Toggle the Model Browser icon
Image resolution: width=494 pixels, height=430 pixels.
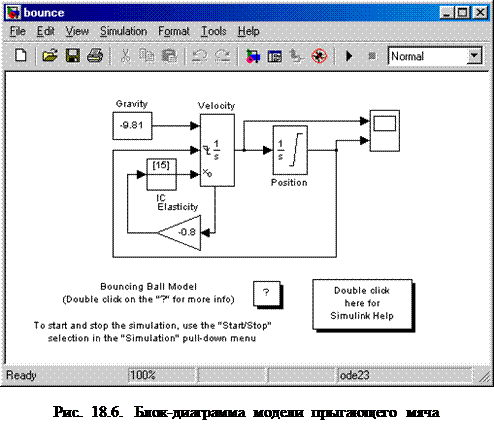click(x=275, y=56)
